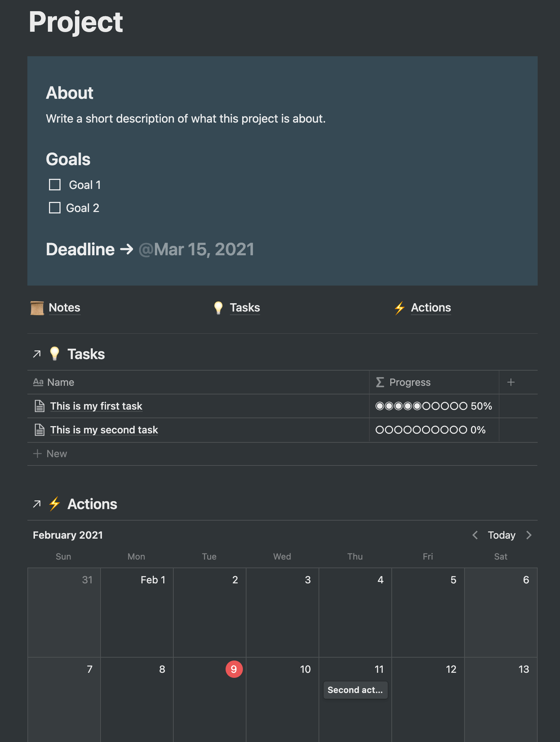Jump to Today in the calendar
560x742 pixels.
click(x=501, y=535)
